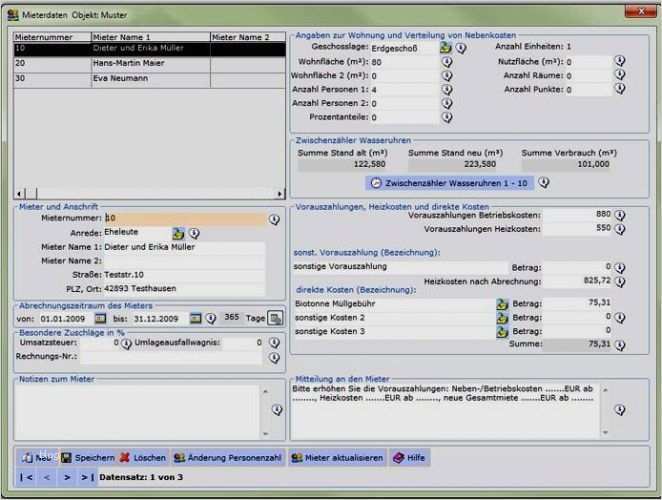Open Hilfe help button
Image resolution: width=662 pixels, height=500 pixels.
click(410, 458)
